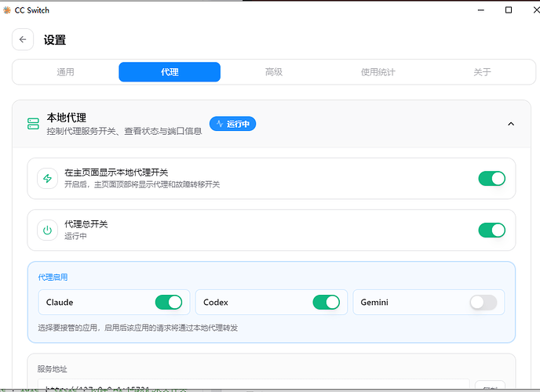Toggle 在主页面显示本地代理开关 switch
Image resolution: width=540 pixels, height=392 pixels.
[x=491, y=179]
